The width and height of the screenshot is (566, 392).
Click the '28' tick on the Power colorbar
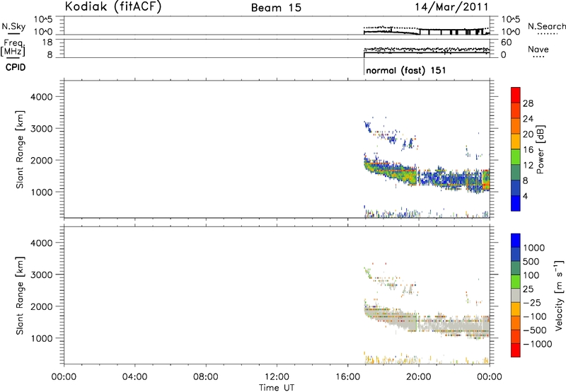coord(528,103)
